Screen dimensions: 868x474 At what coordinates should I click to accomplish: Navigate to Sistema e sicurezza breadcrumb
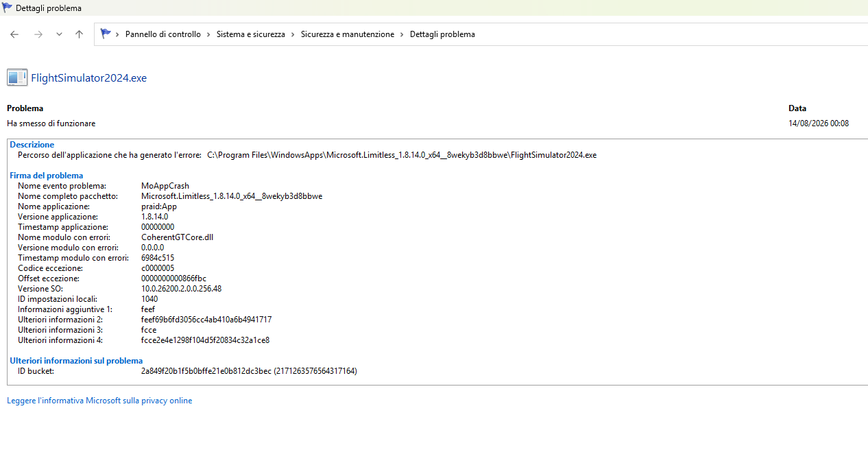click(251, 34)
